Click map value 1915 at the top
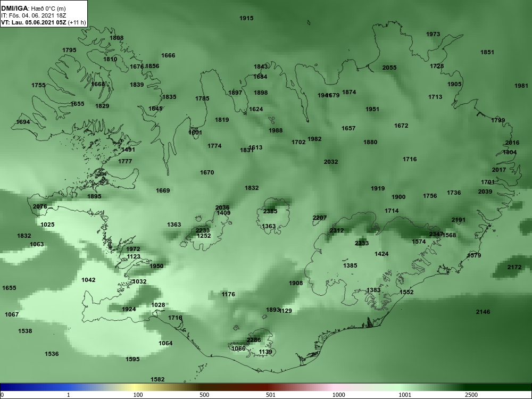Image resolution: width=532 pixels, height=399 pixels. 246,18
